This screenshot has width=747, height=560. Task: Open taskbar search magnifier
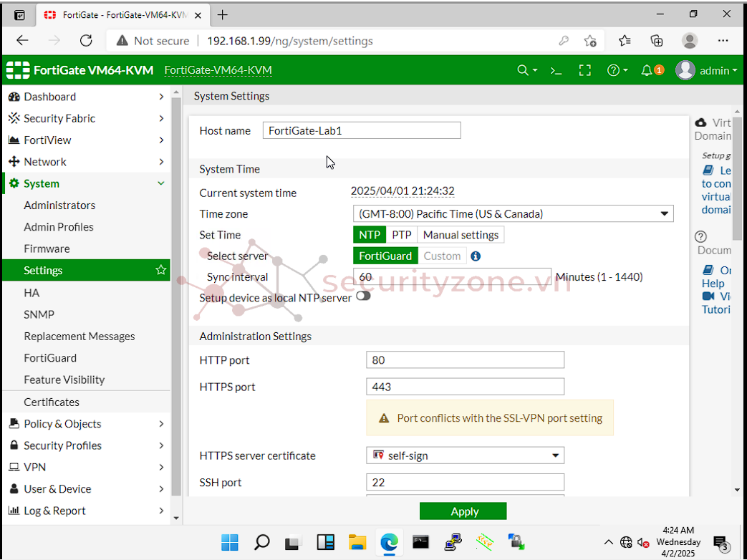pos(261,542)
